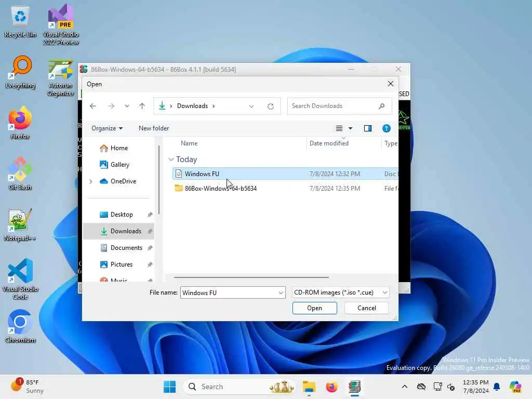Show the preview pane
The image size is (532, 399).
tap(368, 128)
